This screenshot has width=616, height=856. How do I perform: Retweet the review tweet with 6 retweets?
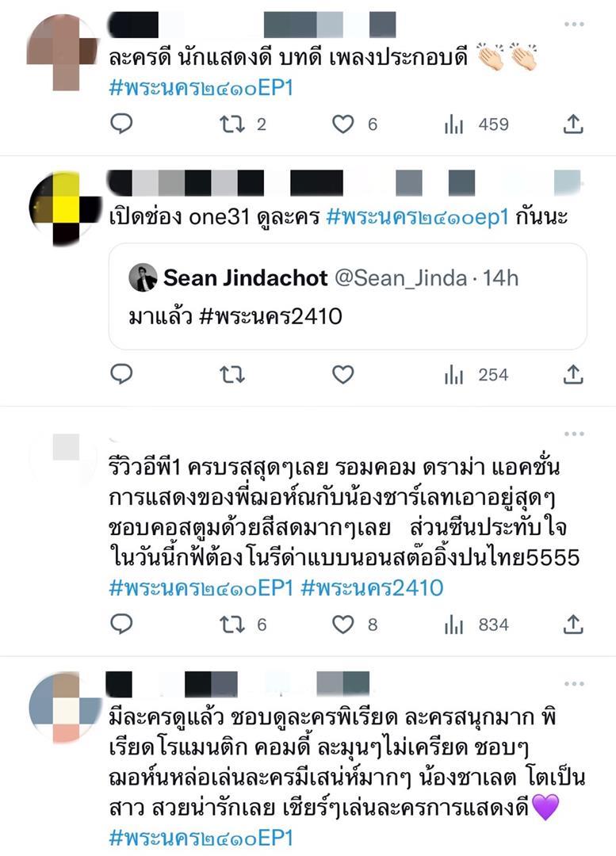point(232,625)
